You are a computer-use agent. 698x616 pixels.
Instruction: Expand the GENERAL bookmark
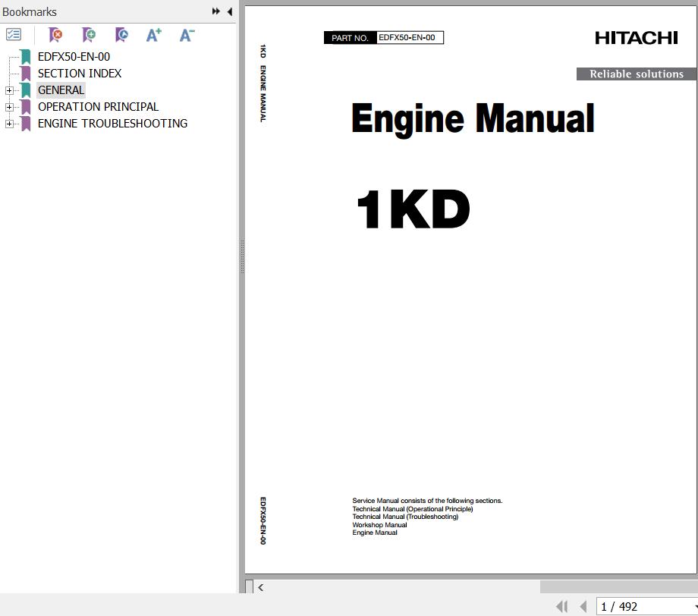(x=9, y=90)
